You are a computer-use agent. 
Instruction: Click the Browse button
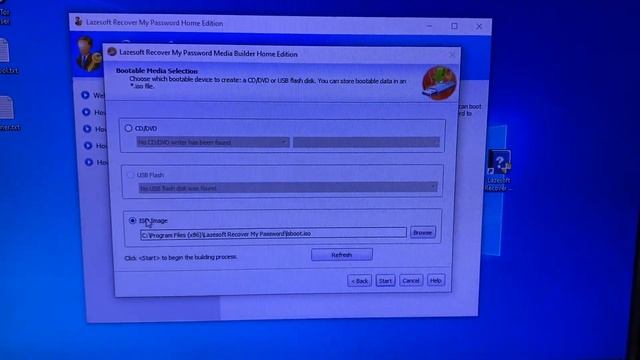[x=422, y=233]
